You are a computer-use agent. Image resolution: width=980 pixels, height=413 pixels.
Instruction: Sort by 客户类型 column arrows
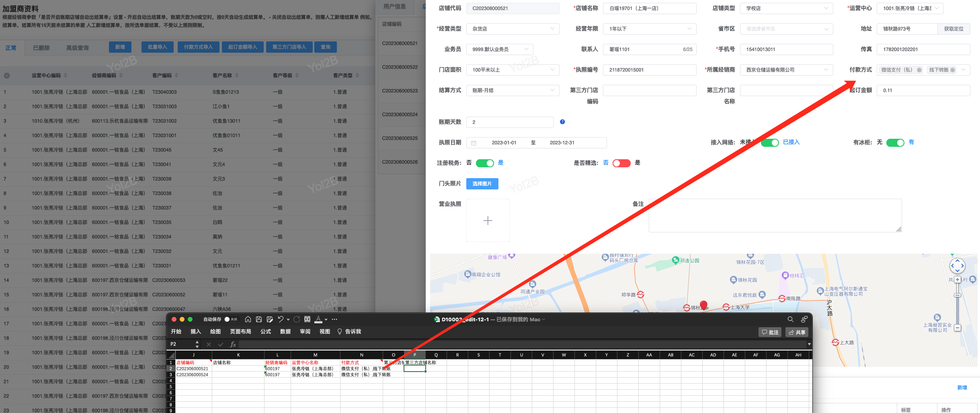[357, 76]
